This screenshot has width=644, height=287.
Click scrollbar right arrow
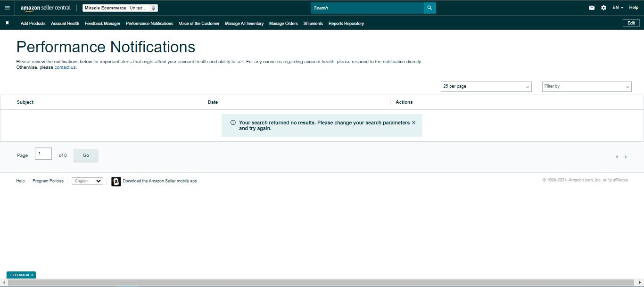[640, 282]
